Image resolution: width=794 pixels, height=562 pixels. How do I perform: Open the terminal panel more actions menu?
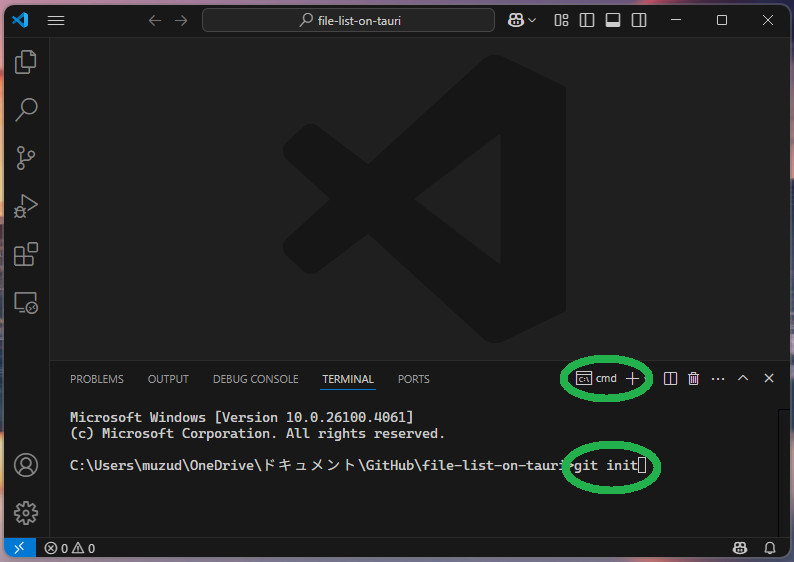718,378
